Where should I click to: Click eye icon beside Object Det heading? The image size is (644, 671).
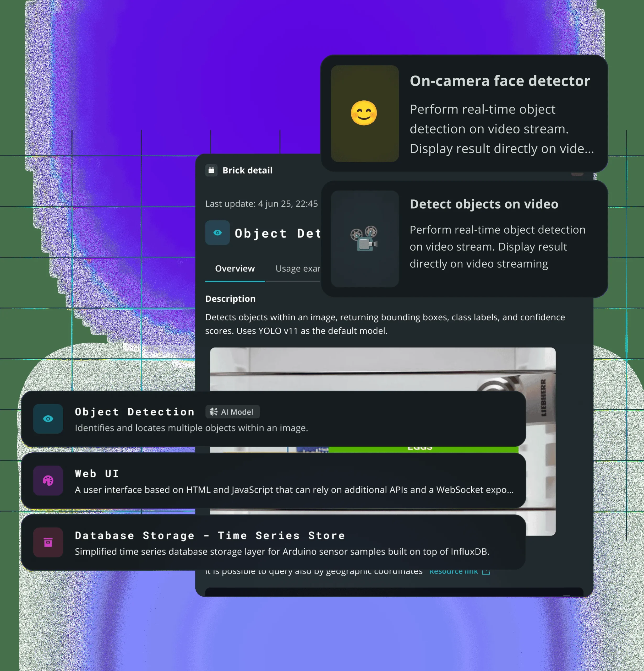click(217, 233)
